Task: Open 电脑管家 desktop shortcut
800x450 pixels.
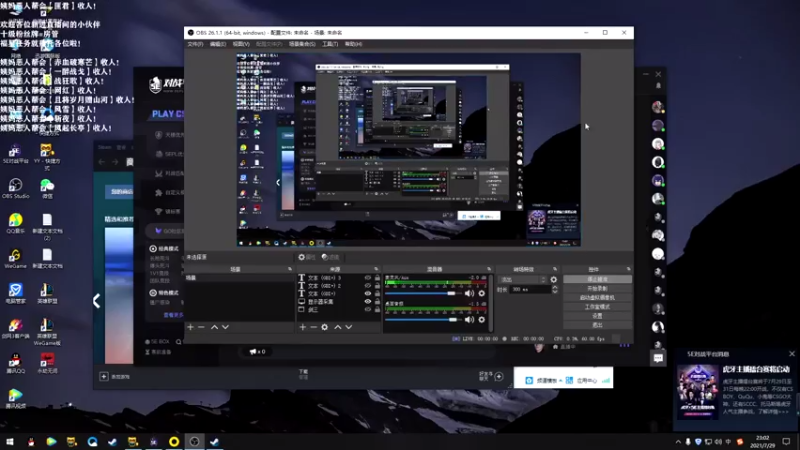Action: 15,293
